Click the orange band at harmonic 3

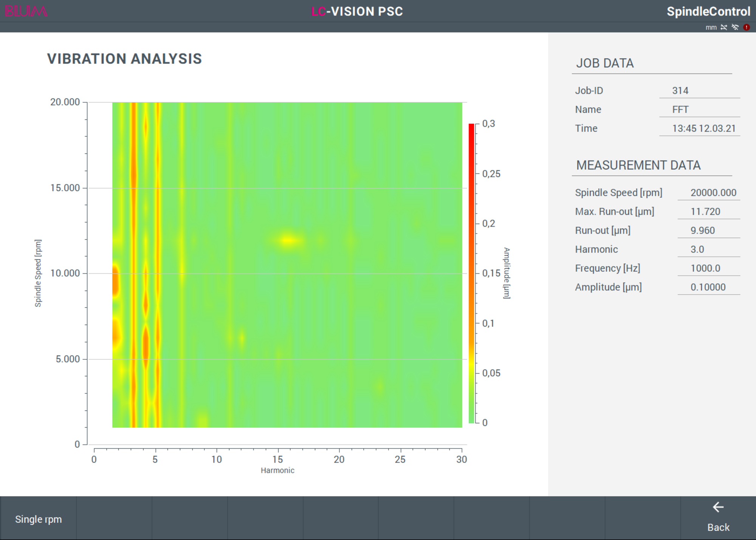tap(133, 265)
